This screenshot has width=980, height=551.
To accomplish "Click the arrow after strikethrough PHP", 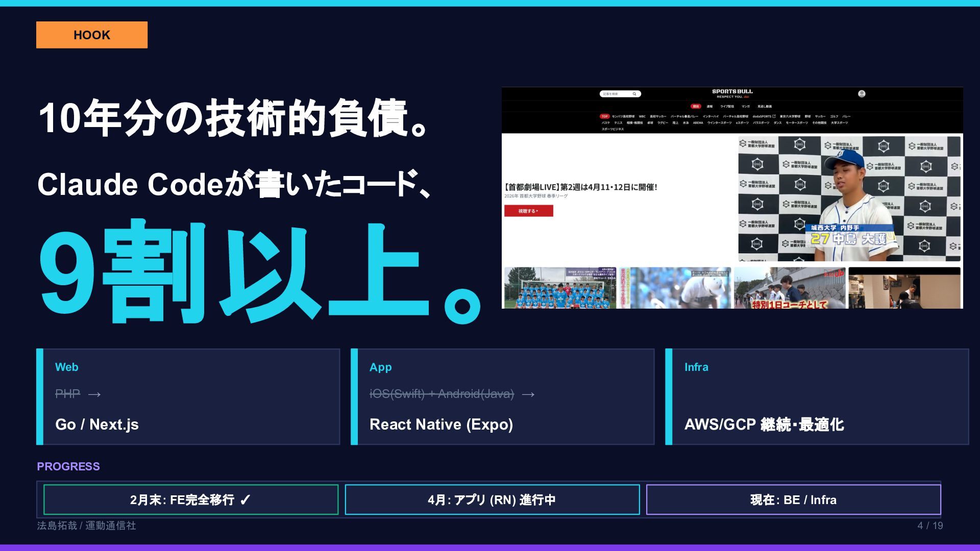I will (x=94, y=394).
